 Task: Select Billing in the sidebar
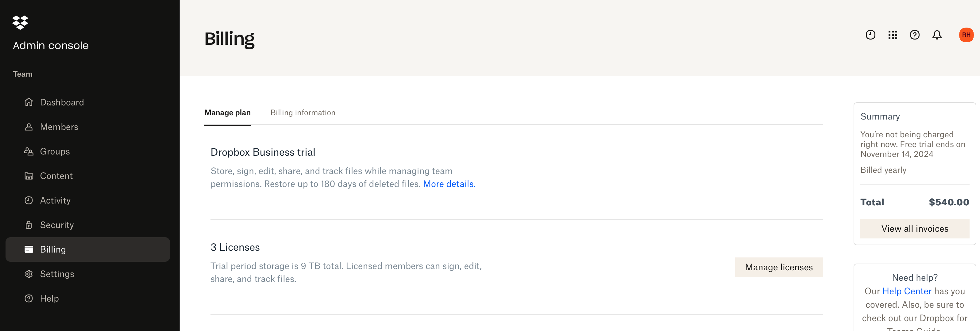pyautogui.click(x=53, y=249)
